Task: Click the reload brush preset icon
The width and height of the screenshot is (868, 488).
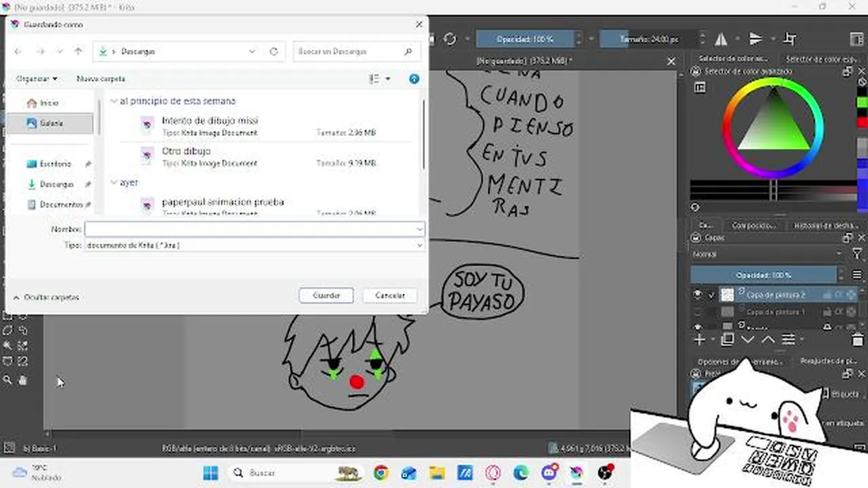Action: (450, 39)
